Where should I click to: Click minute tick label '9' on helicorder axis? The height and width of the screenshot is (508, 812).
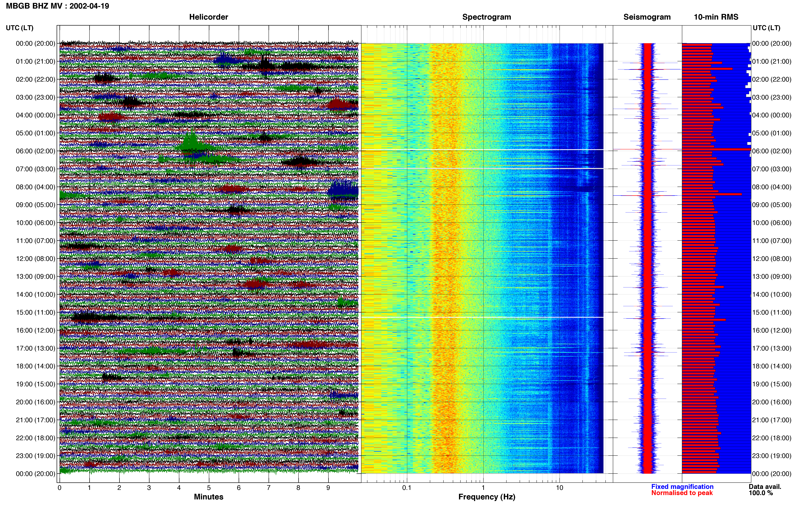point(328,488)
